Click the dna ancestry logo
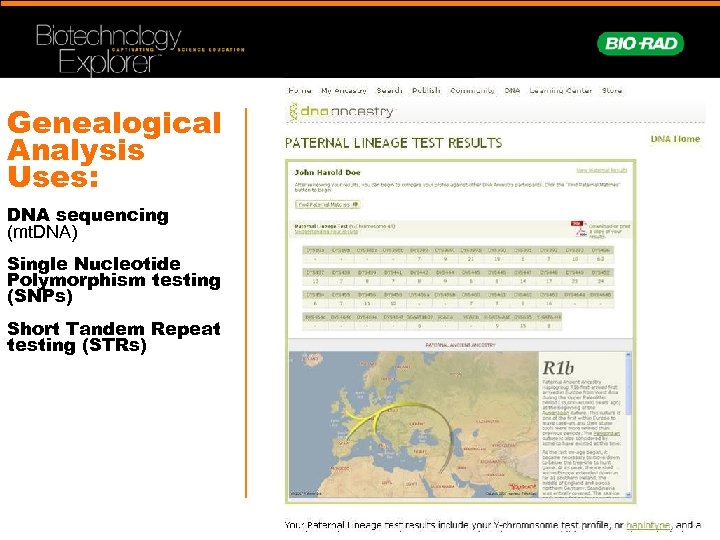The width and height of the screenshot is (720, 540). [341, 112]
